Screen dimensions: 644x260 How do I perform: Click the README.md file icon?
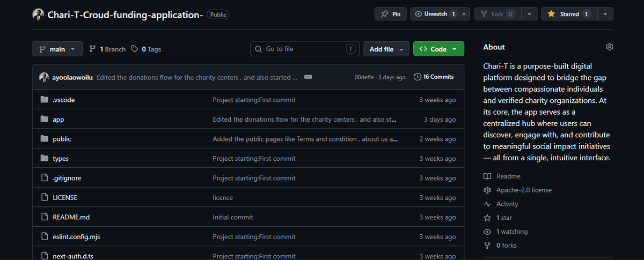point(45,217)
